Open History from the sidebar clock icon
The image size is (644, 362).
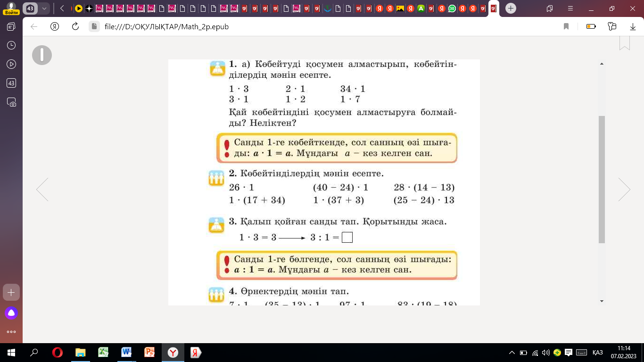(x=11, y=45)
